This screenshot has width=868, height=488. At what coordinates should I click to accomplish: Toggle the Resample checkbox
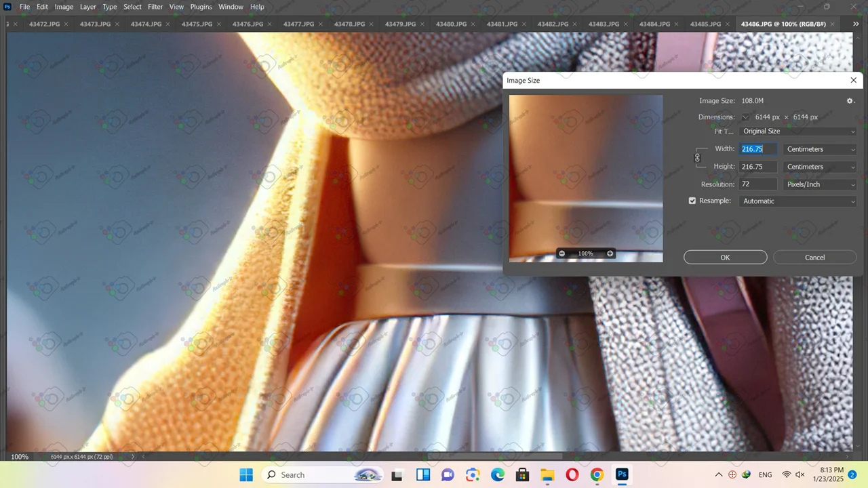(x=692, y=201)
